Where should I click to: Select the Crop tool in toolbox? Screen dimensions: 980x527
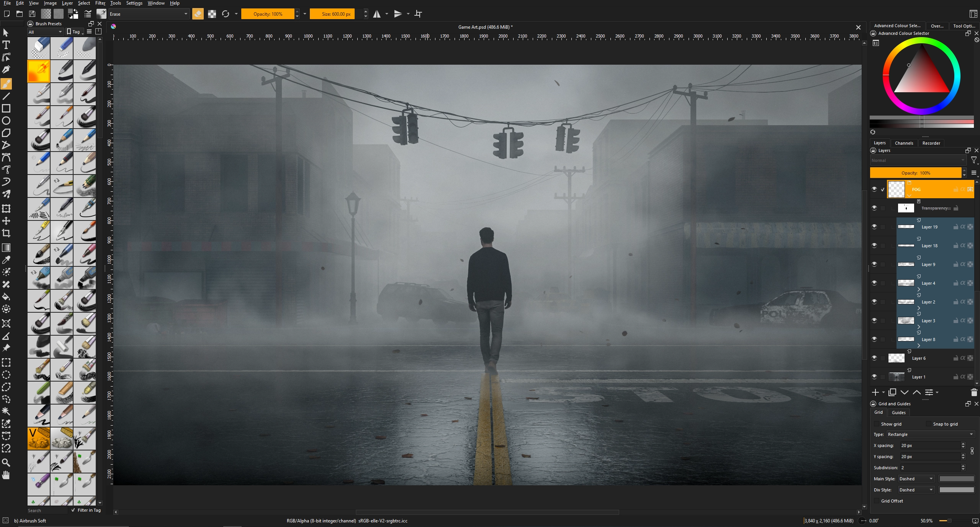6,233
